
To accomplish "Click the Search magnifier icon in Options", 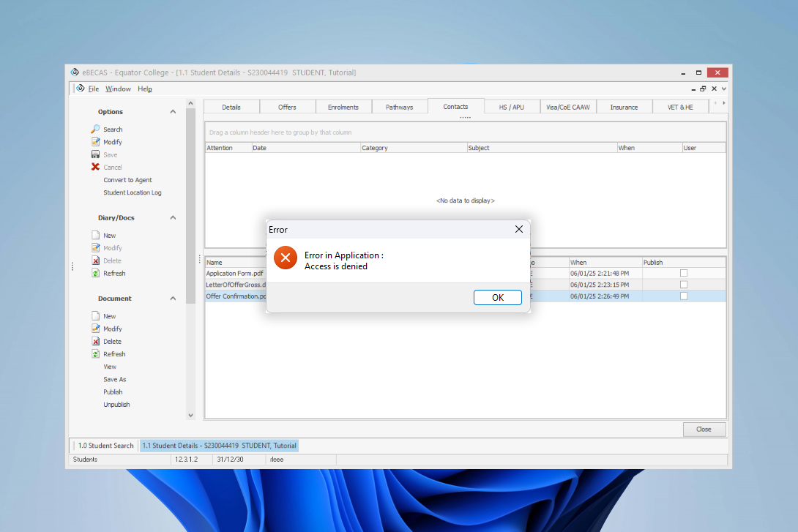I will (x=95, y=130).
